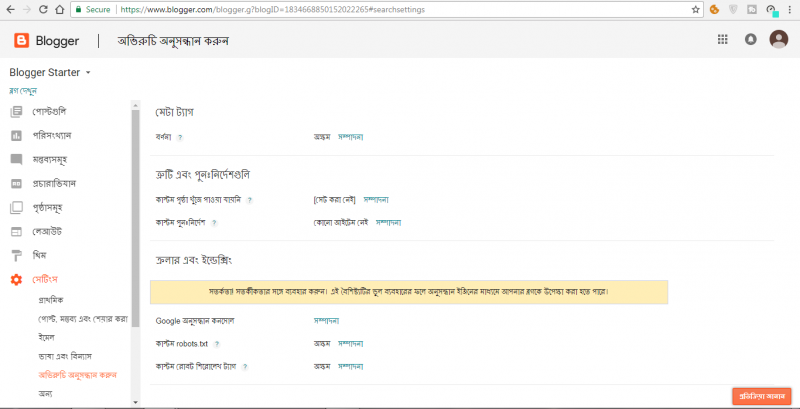Screen dimensions: 800x409
Task: Open the notifications bell icon
Action: pyautogui.click(x=751, y=40)
